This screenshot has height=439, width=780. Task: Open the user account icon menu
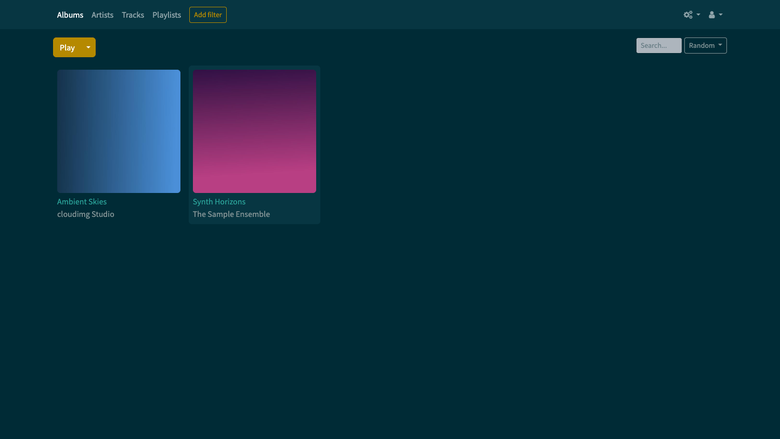coord(712,15)
